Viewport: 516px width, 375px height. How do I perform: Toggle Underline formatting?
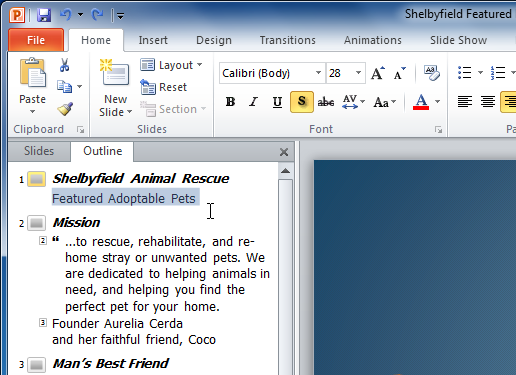click(x=277, y=102)
